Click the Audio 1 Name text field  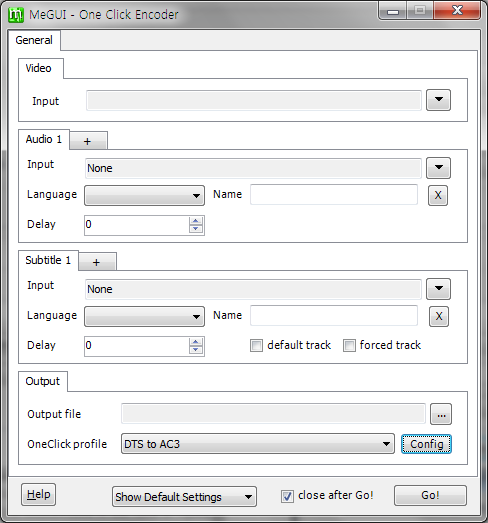[334, 194]
